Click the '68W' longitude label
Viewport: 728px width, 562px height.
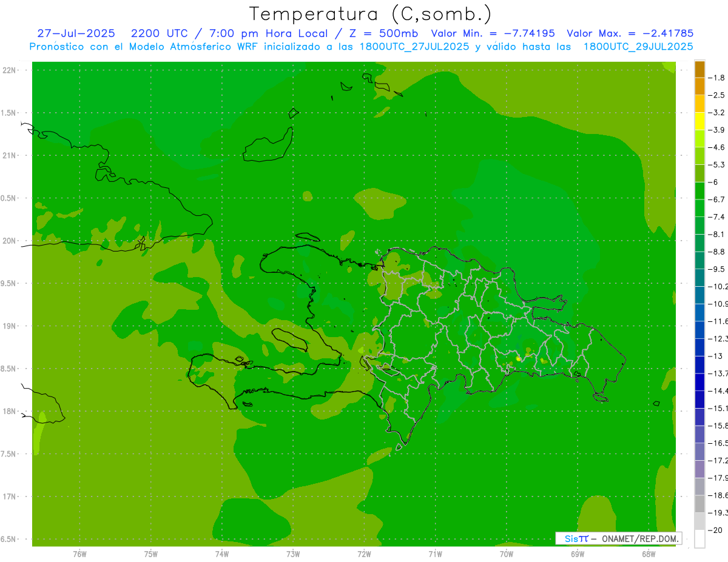tap(648, 554)
